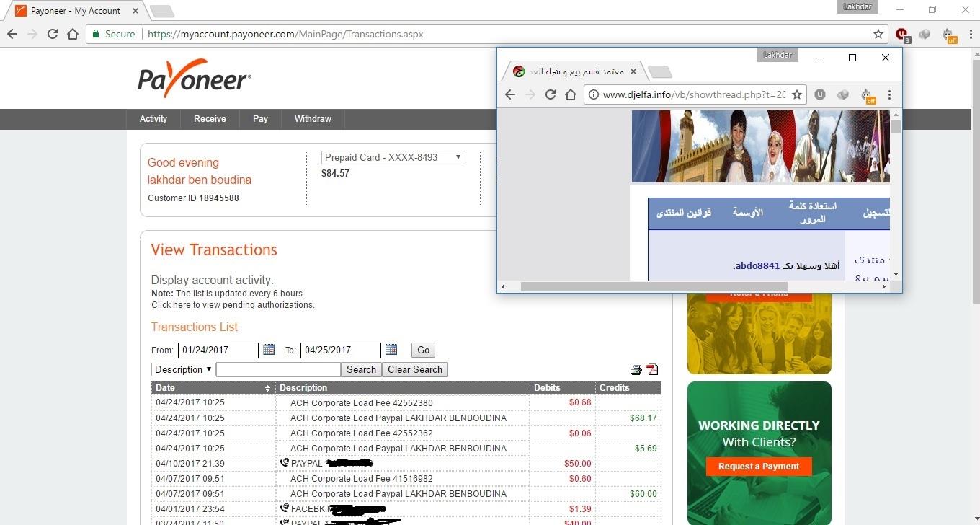
Task: Open the Activity menu
Action: 153,119
